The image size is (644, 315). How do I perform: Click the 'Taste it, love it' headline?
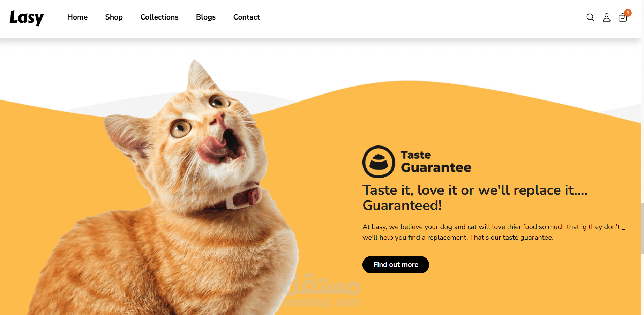[475, 198]
